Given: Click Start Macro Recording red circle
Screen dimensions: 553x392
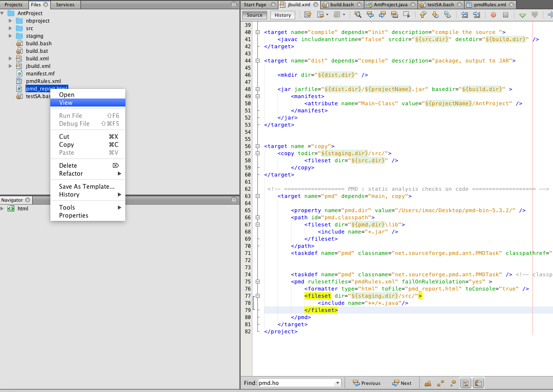Looking at the screenshot, I should pyautogui.click(x=493, y=15).
